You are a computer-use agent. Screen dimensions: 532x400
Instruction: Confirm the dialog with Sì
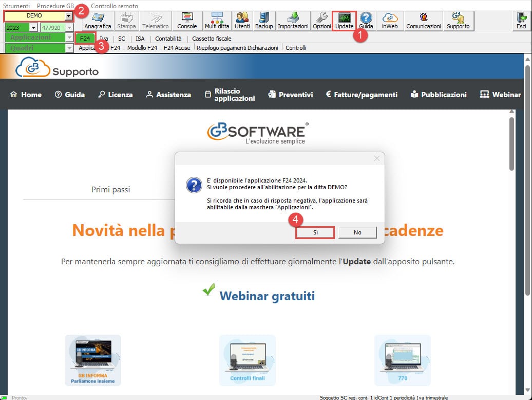pyautogui.click(x=315, y=232)
